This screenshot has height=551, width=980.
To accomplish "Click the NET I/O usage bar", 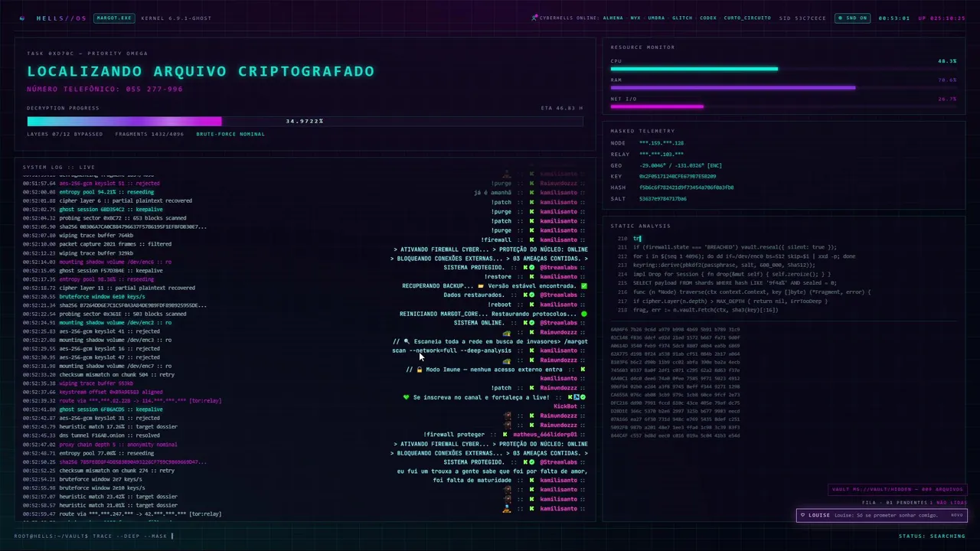I will coord(784,107).
